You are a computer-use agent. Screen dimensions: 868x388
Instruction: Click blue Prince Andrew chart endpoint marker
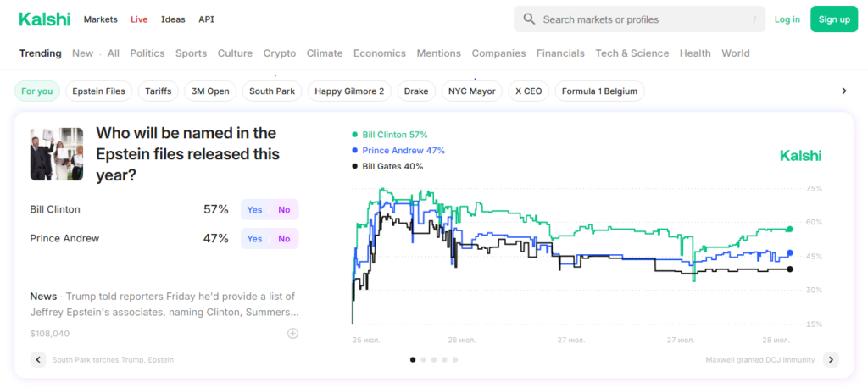[790, 253]
